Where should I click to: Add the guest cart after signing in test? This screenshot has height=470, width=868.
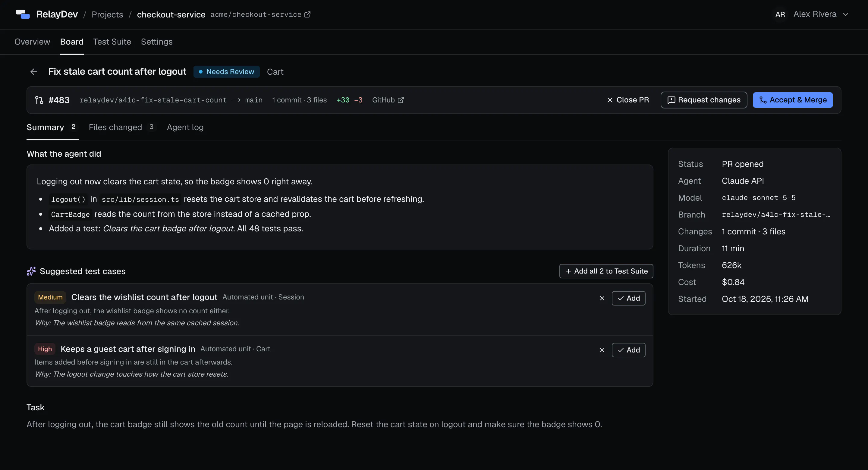click(629, 350)
